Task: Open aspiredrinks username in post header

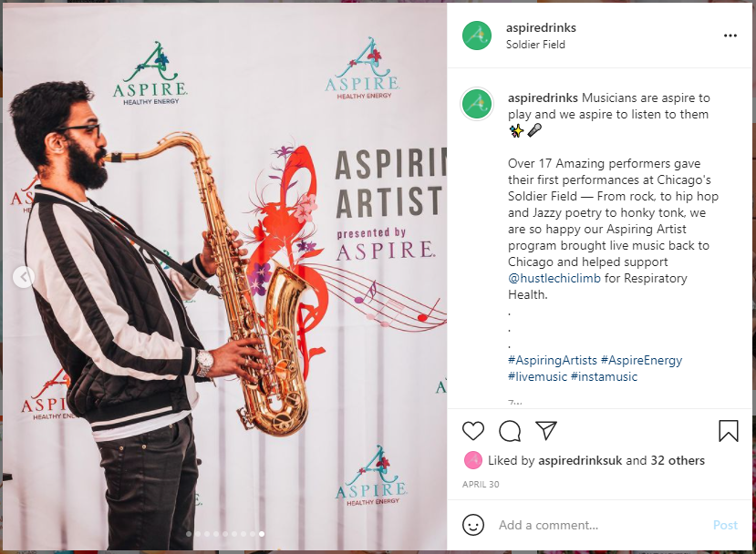Action: (541, 28)
